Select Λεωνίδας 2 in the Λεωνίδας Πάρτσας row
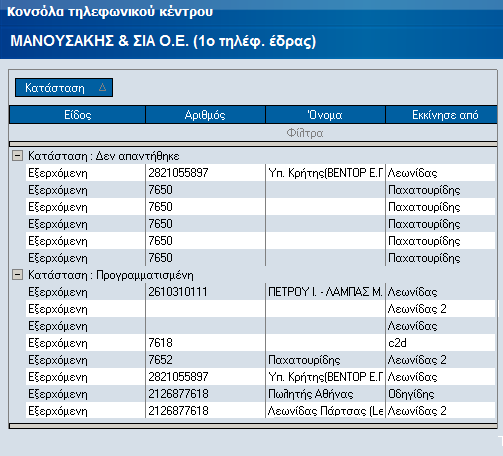Viewport: 503px width, 456px height. pos(440,411)
